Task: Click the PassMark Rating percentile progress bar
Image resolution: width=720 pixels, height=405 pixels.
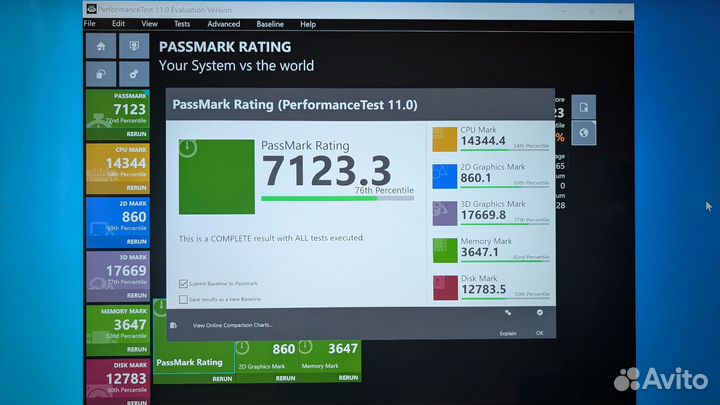Action: pos(337,198)
